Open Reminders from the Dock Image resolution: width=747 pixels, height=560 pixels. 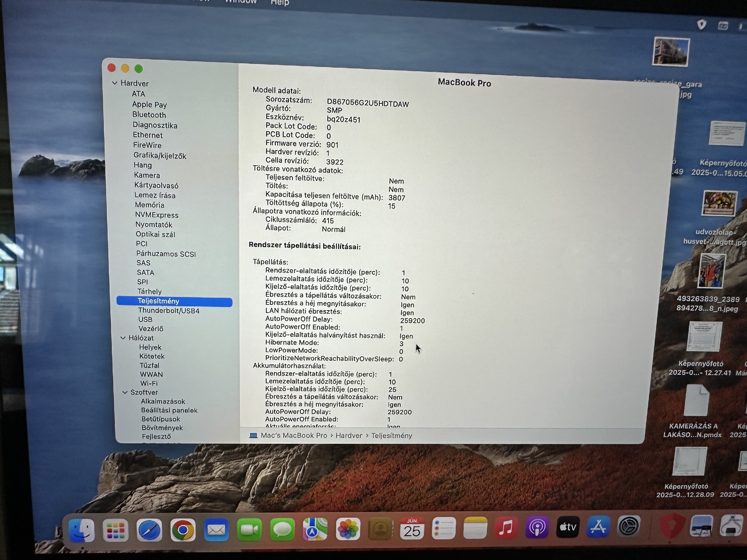click(444, 528)
